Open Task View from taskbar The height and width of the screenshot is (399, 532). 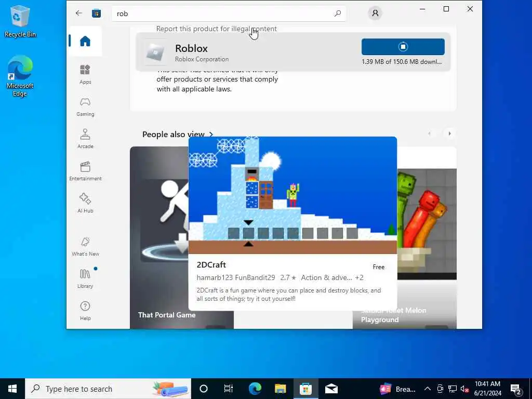229,389
